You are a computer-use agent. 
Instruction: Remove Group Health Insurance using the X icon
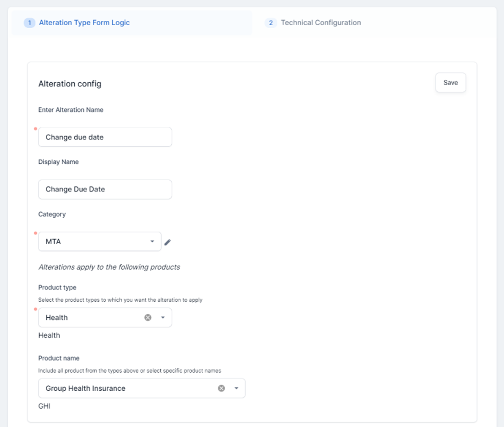click(221, 389)
